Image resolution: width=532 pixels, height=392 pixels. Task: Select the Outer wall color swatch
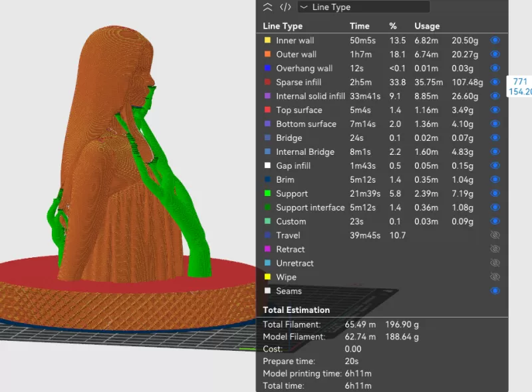click(269, 54)
